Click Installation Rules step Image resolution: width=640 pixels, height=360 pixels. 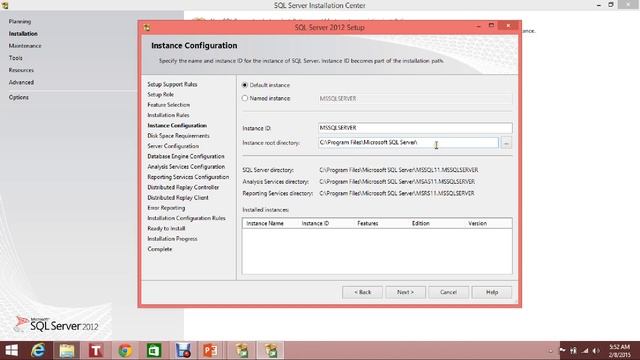pos(168,115)
